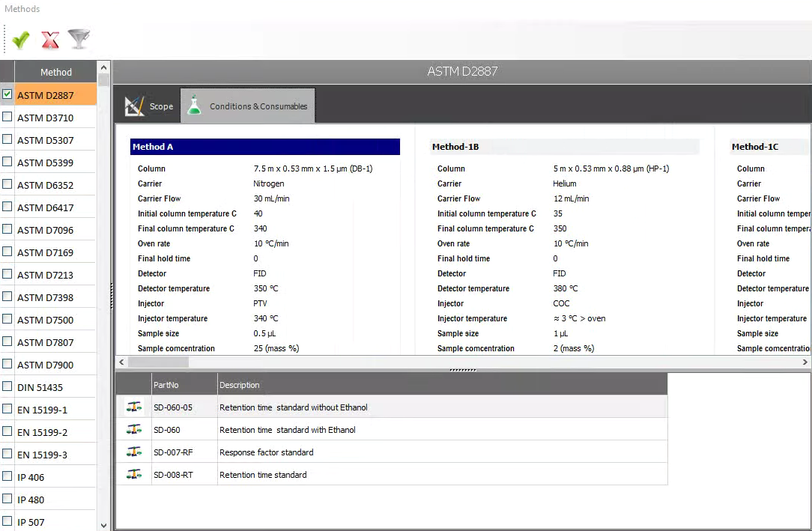Select IP 480 in method list

click(31, 500)
